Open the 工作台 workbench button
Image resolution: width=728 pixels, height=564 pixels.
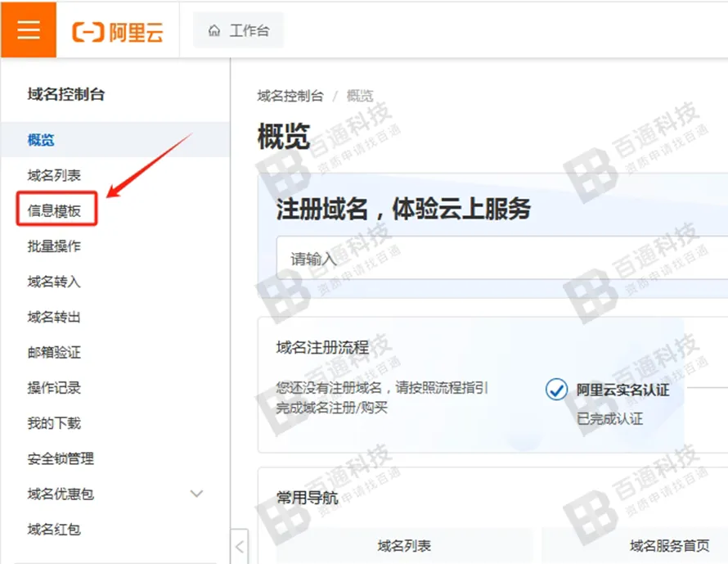pyautogui.click(x=238, y=30)
